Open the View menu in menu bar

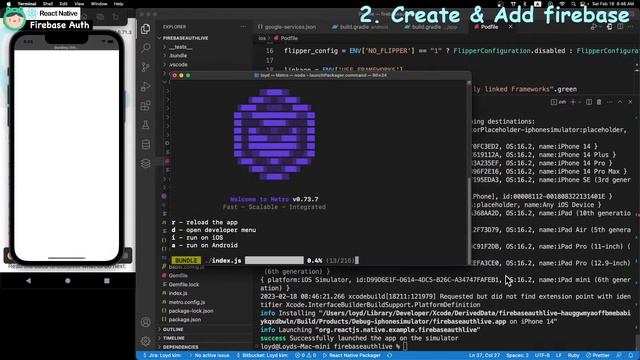point(79,4)
